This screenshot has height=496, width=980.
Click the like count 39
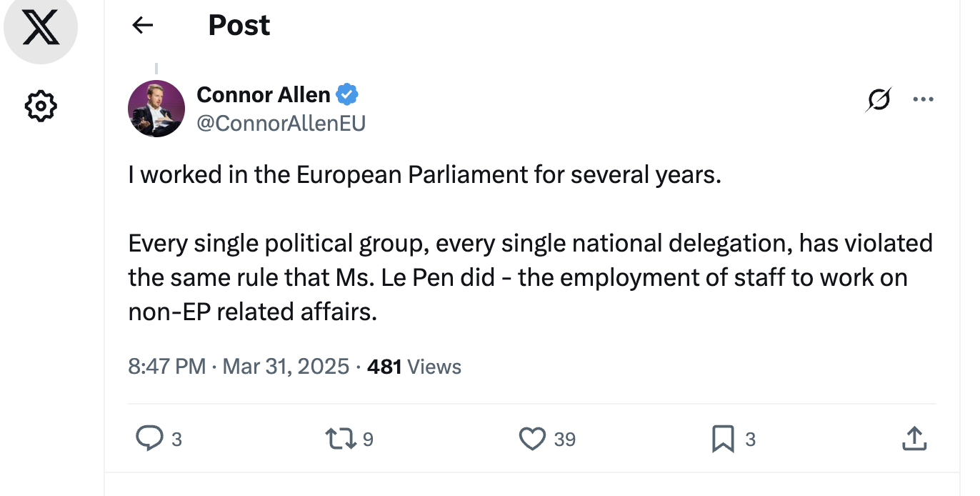[565, 439]
